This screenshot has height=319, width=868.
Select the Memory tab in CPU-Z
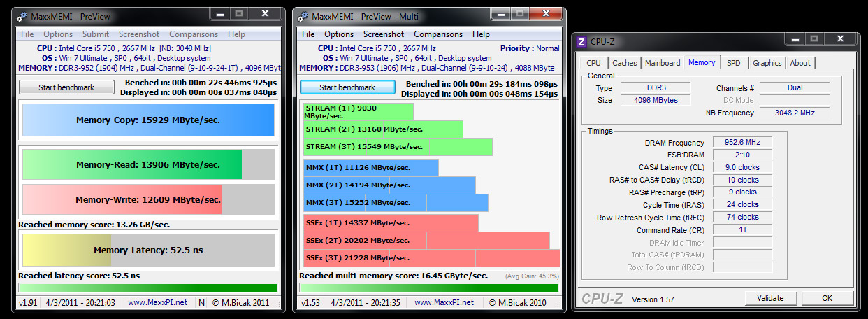tap(702, 62)
